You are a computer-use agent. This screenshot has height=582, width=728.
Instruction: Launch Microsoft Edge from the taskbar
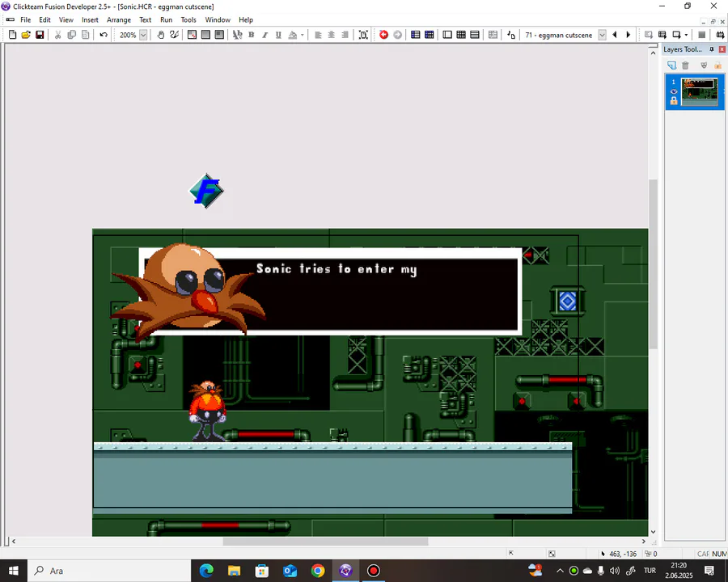206,571
